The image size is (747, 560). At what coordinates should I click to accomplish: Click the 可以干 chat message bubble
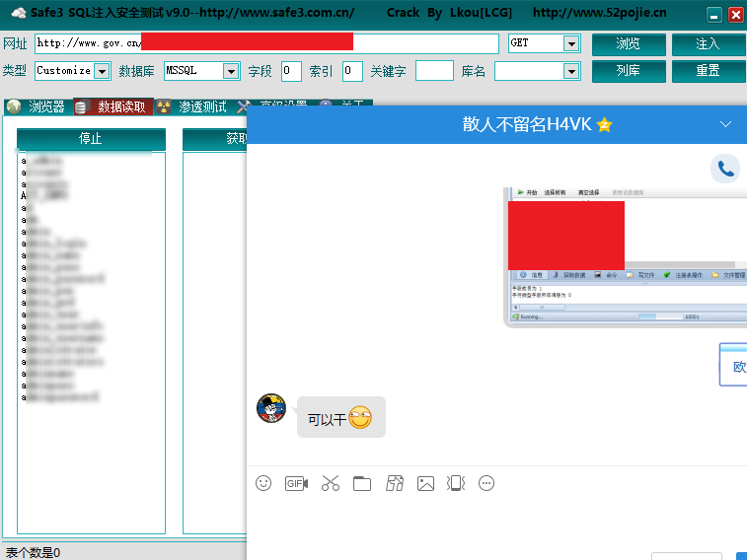[x=341, y=417]
